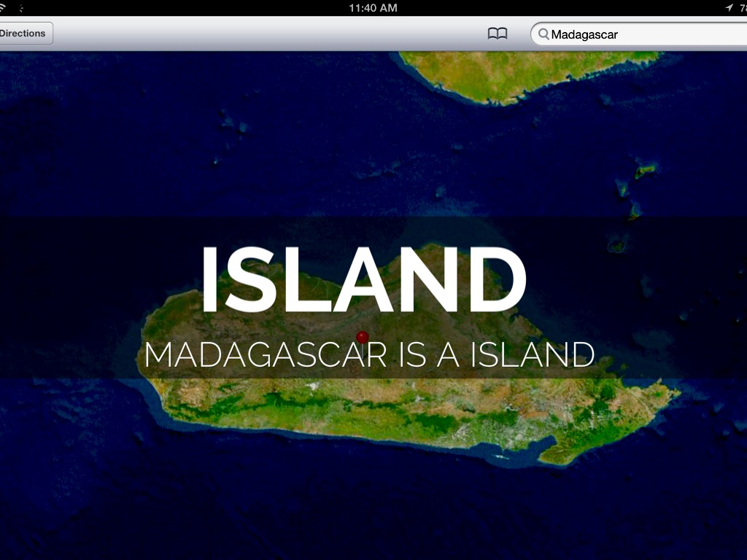Tap the network activity spinner icon

tap(21, 8)
